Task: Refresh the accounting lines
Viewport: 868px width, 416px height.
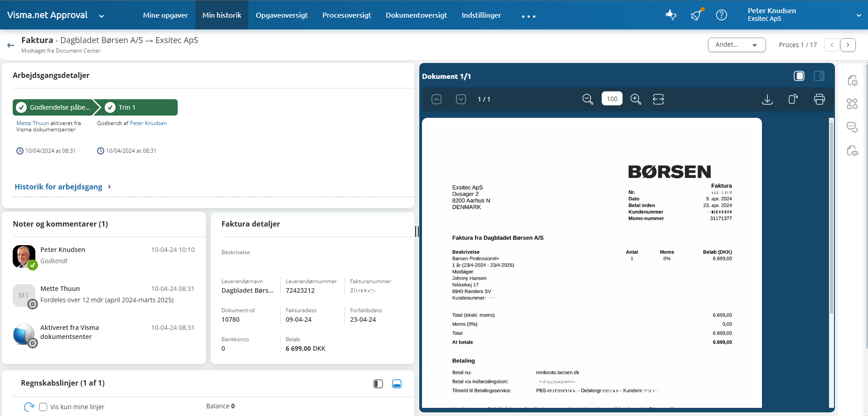Action: [29, 407]
